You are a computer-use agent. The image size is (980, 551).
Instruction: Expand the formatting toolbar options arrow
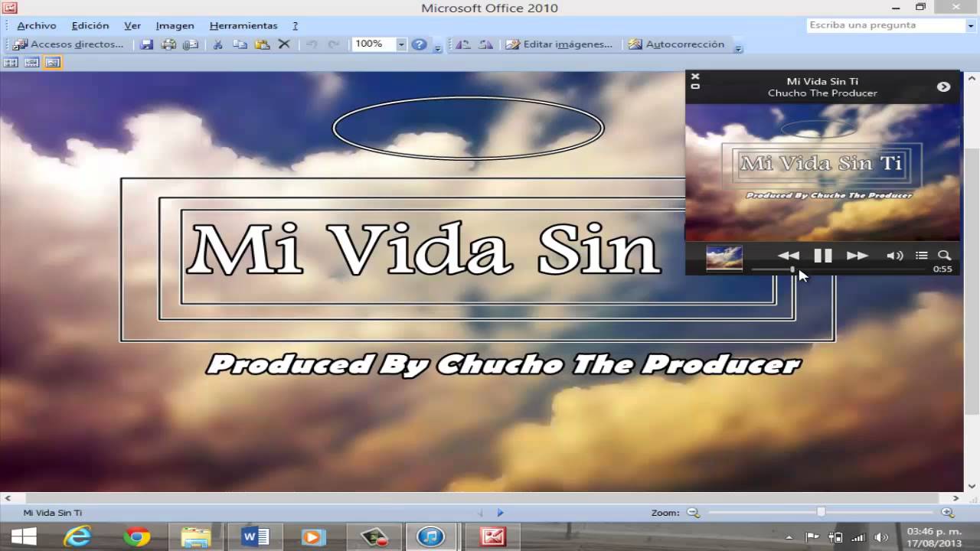tap(738, 47)
